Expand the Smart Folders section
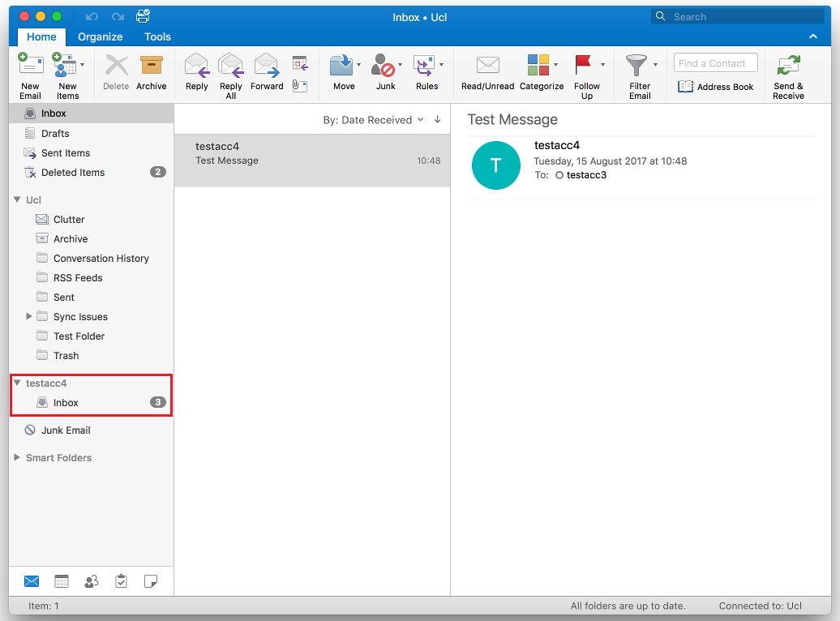 coord(17,457)
